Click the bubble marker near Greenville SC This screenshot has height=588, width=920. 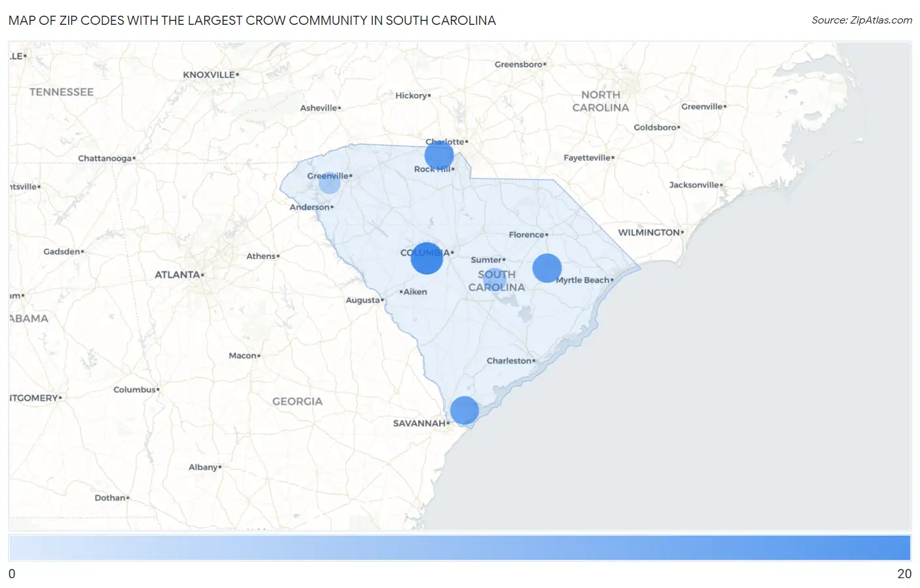pyautogui.click(x=329, y=182)
